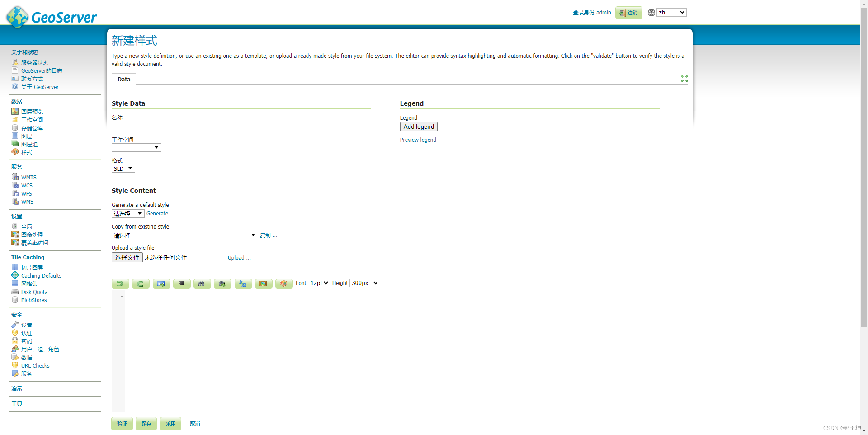Open the 工作空间 workspace dropdown
Screen dimensions: 868x435
click(137, 148)
